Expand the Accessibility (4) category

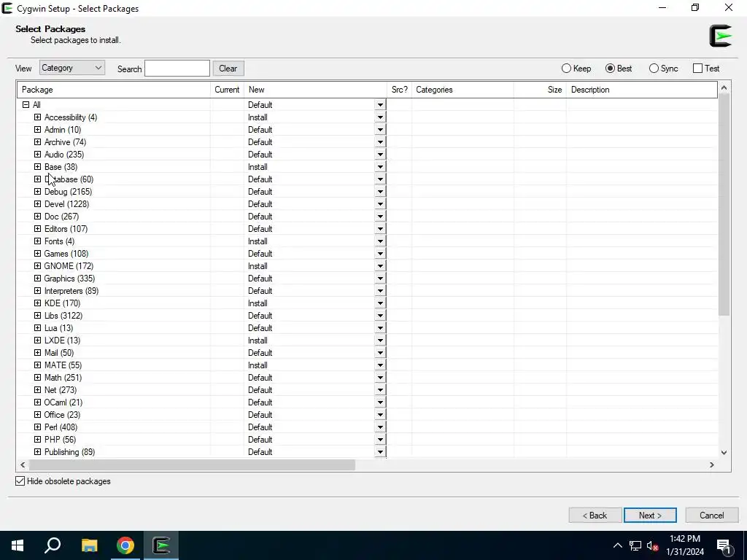[x=38, y=117]
